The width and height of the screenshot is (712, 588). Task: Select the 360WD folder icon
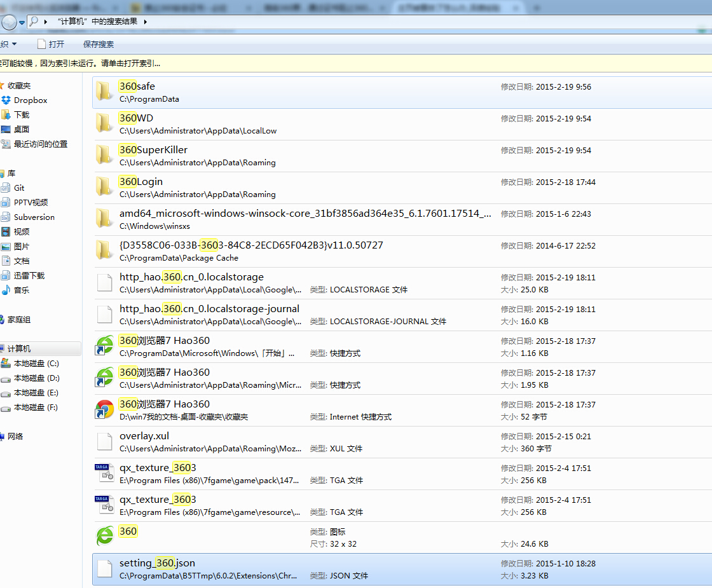point(104,123)
